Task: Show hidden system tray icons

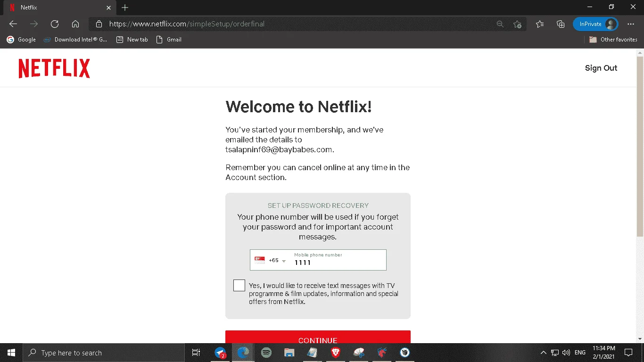Action: [543, 353]
